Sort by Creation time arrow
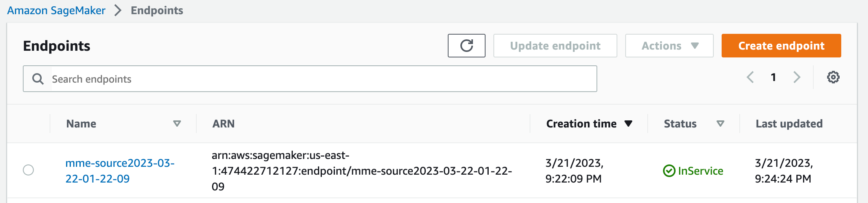Image resolution: width=868 pixels, height=203 pixels. (x=628, y=124)
